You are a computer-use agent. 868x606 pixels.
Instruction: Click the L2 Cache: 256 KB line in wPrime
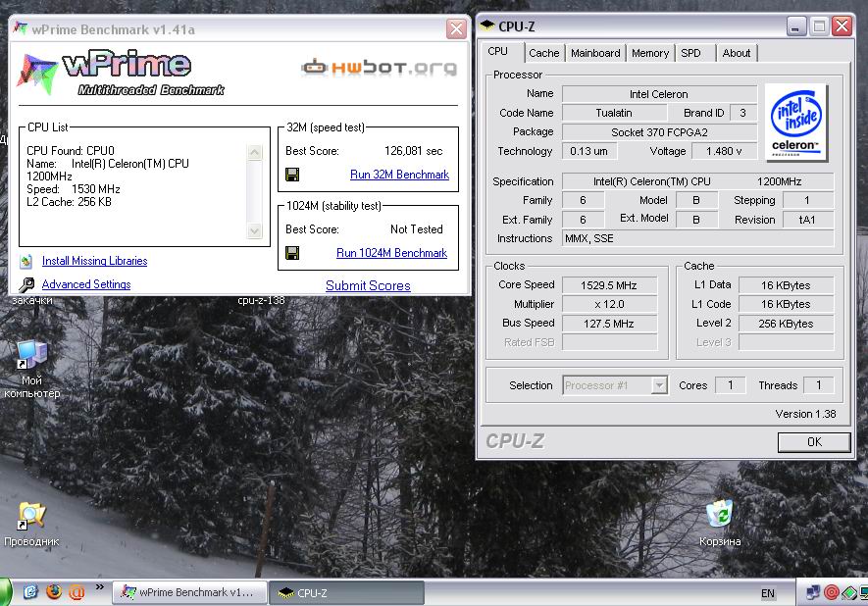point(69,202)
